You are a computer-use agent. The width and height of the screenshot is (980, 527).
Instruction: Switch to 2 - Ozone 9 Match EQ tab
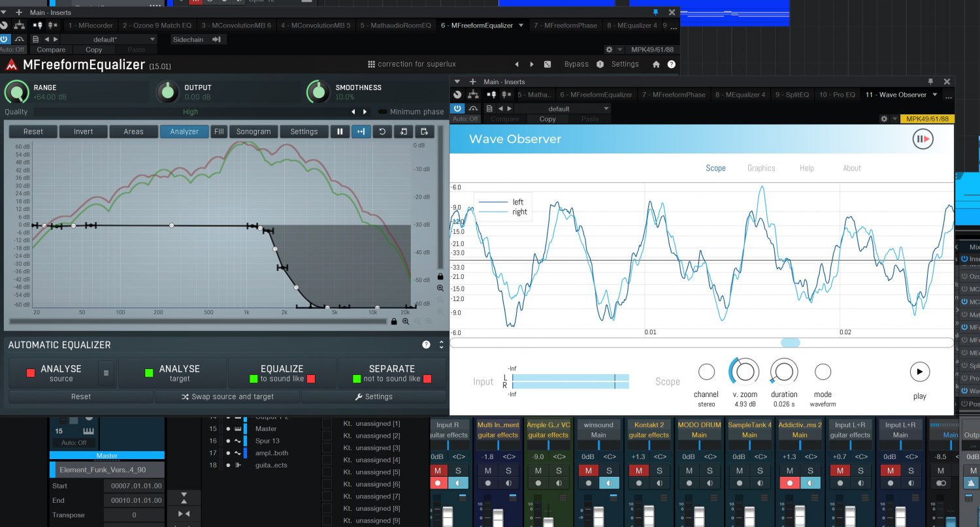click(157, 25)
